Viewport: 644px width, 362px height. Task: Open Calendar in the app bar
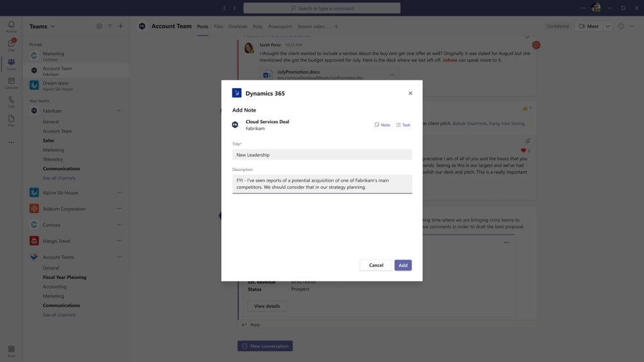pyautogui.click(x=11, y=83)
